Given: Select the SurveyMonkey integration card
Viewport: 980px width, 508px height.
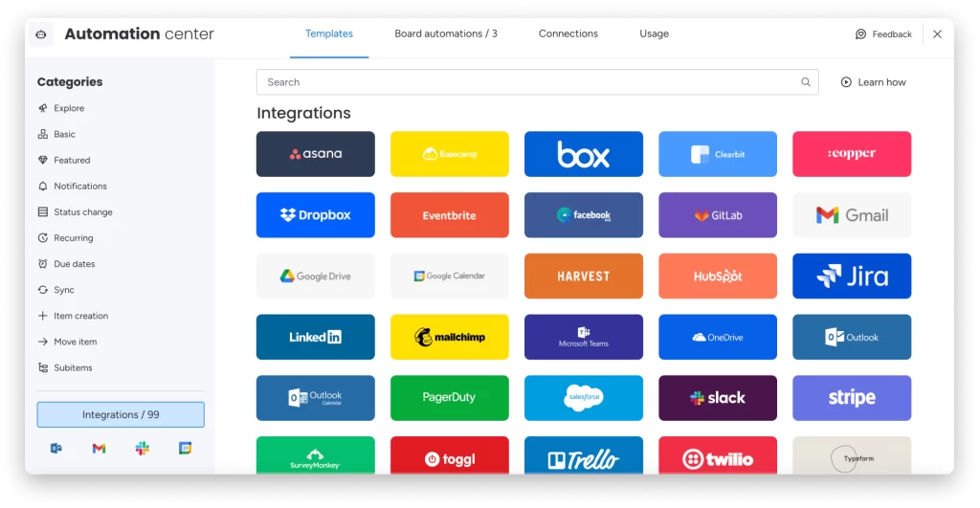Looking at the screenshot, I should click(x=316, y=455).
